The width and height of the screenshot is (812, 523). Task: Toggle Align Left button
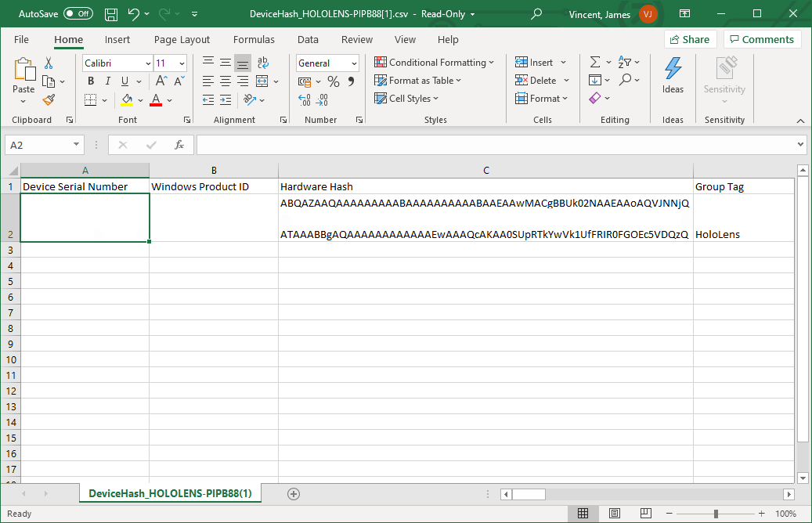208,81
